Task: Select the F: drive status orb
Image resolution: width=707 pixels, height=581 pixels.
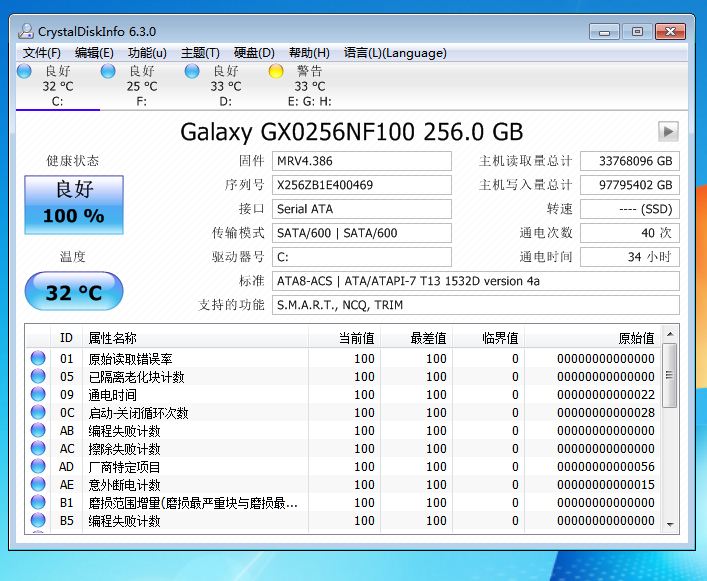Action: pyautogui.click(x=108, y=71)
